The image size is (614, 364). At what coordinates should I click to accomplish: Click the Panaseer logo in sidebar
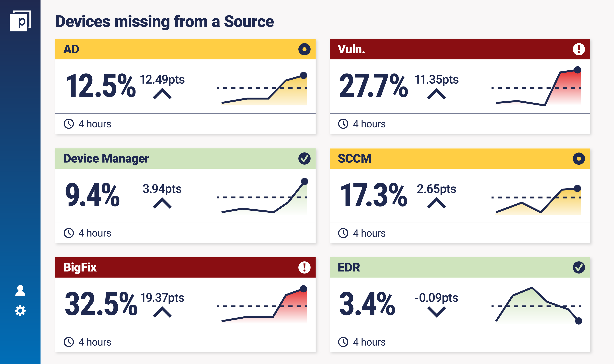pos(20,21)
